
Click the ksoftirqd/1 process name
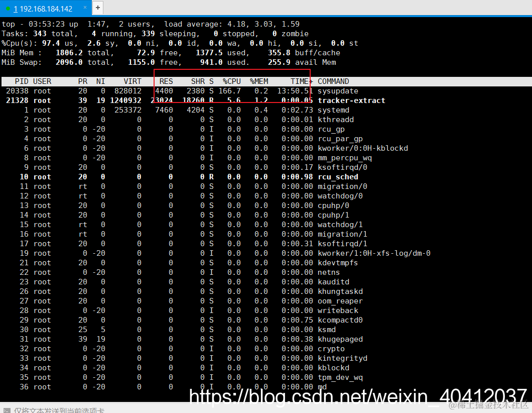point(342,244)
